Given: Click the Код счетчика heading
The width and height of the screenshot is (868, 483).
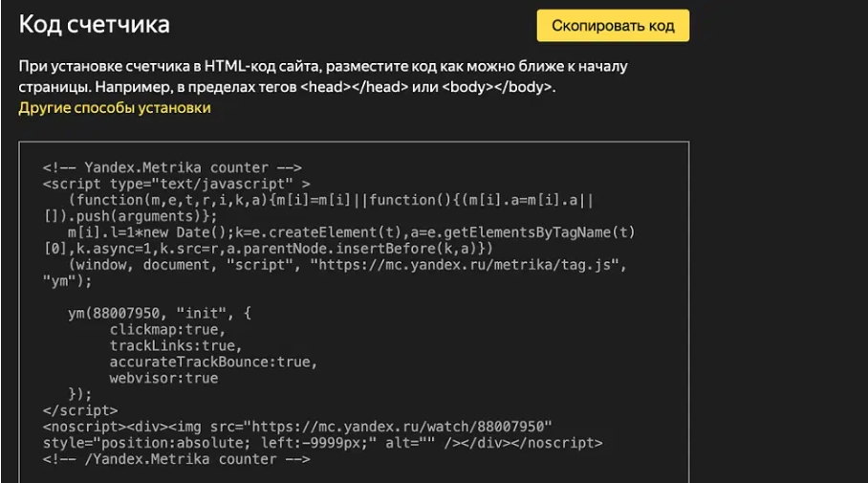Looking at the screenshot, I should 94,25.
